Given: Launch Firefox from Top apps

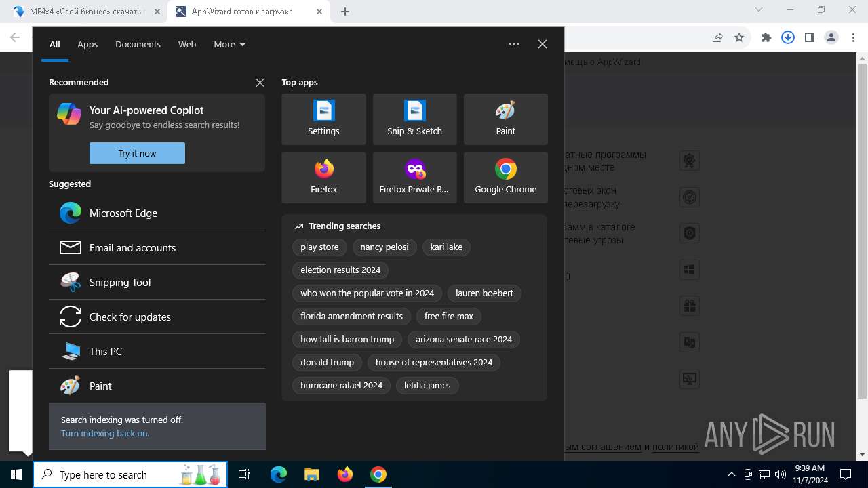Looking at the screenshot, I should [323, 178].
